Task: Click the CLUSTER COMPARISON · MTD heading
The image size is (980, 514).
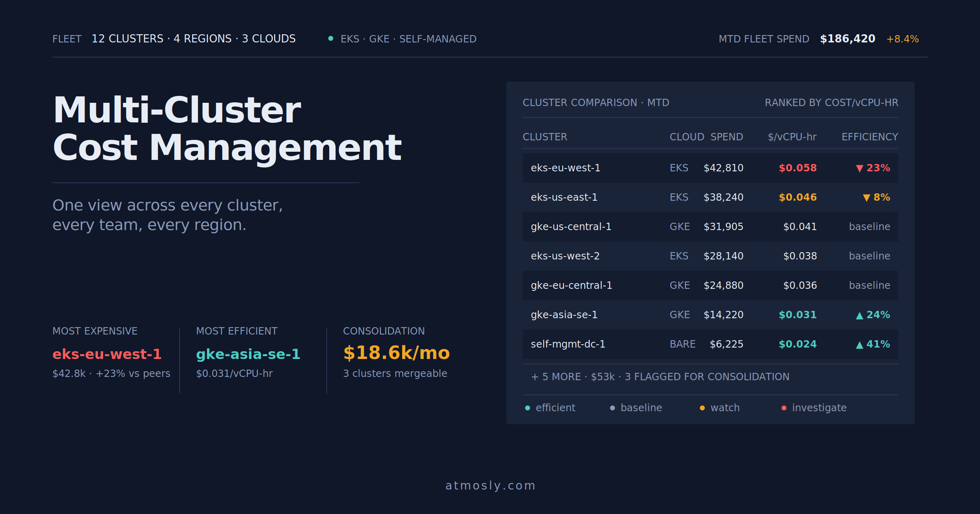Action: pyautogui.click(x=596, y=102)
